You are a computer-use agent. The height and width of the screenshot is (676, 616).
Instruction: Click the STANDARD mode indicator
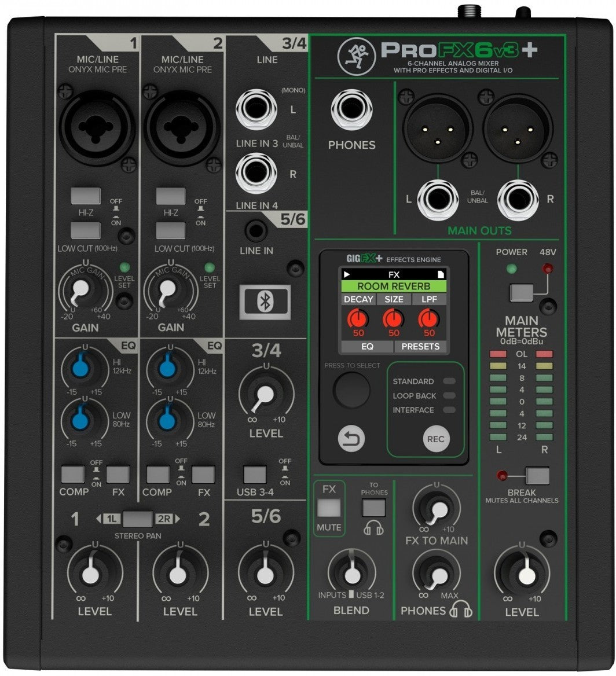click(449, 381)
